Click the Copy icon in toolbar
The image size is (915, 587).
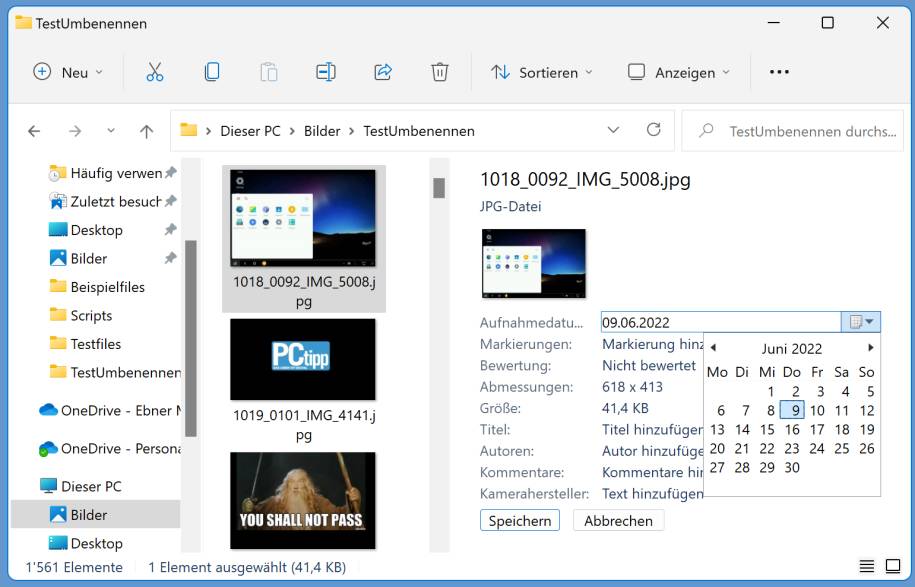coord(212,72)
